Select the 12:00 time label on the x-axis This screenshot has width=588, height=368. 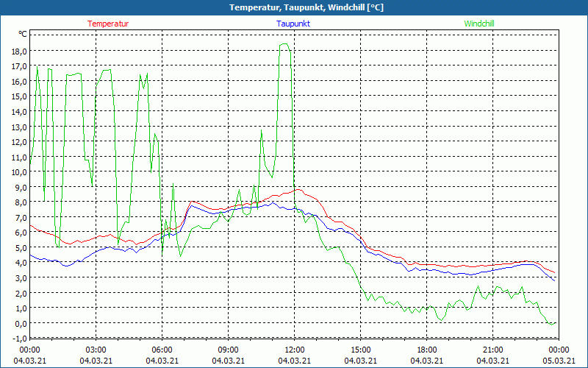pyautogui.click(x=294, y=350)
